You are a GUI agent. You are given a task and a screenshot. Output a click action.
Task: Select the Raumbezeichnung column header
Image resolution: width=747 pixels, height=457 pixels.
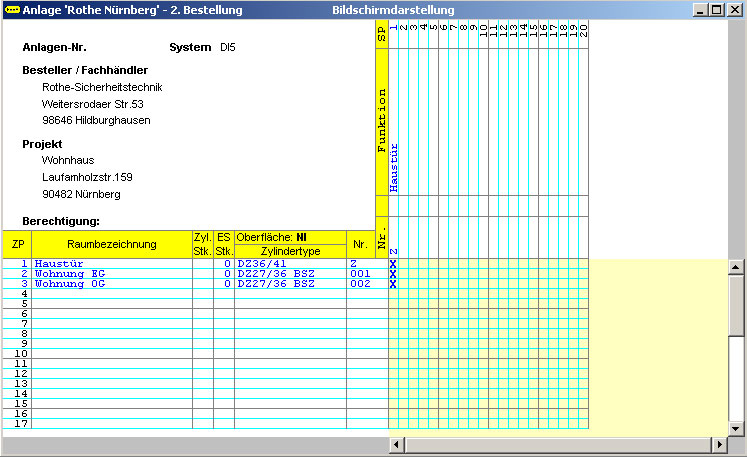pyautogui.click(x=112, y=244)
